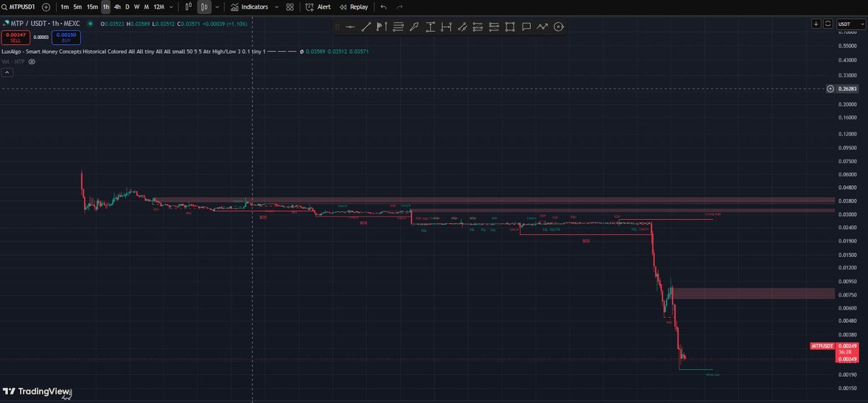This screenshot has width=868, height=403.
Task: Select the circle marker tool
Action: pyautogui.click(x=558, y=27)
